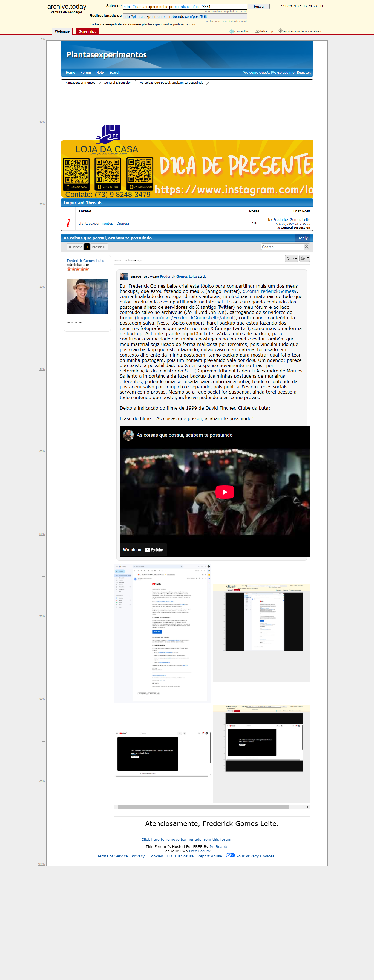The width and height of the screenshot is (374, 980).
Task: Click General Discussion breadcrumb
Action: point(117,83)
